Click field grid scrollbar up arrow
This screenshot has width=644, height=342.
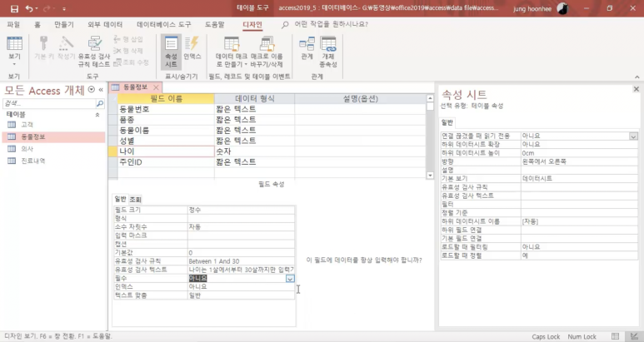[430, 98]
